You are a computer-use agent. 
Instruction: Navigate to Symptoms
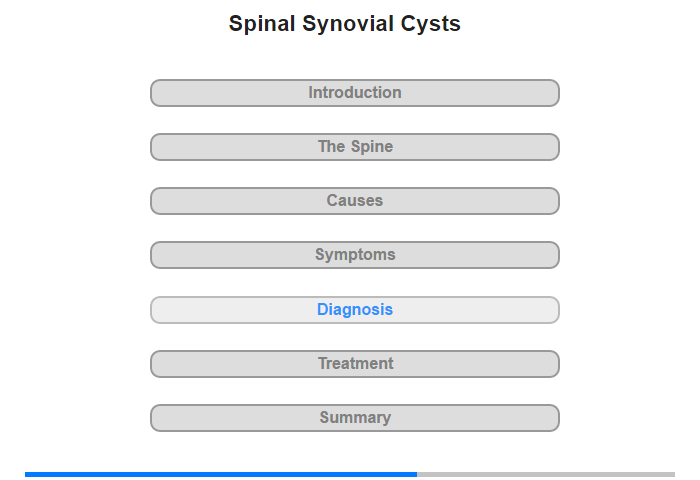[x=355, y=255]
